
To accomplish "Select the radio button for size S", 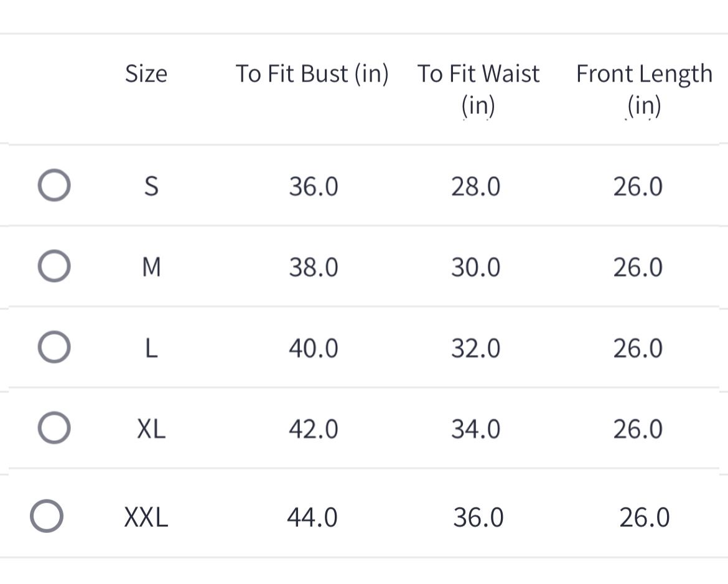I will click(x=54, y=186).
